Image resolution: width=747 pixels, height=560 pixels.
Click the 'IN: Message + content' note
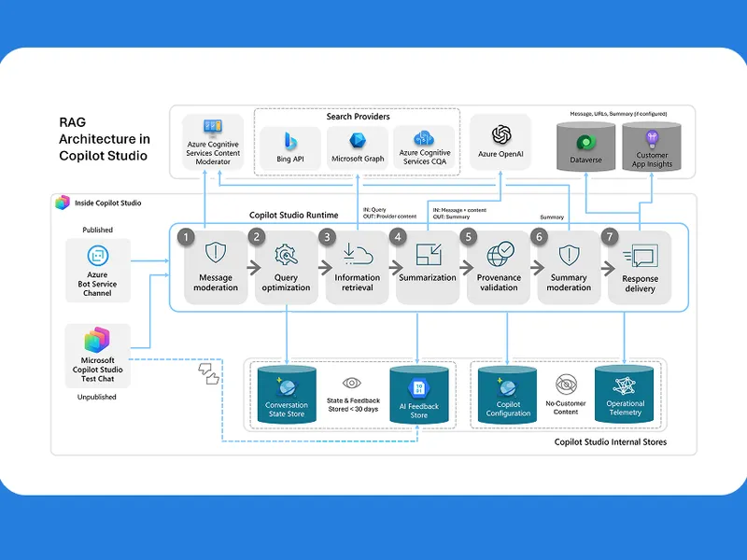(459, 210)
